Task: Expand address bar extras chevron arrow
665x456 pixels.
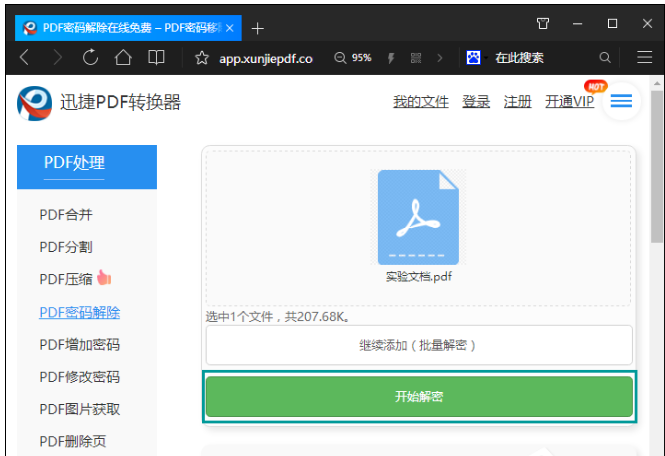Action: (x=440, y=58)
